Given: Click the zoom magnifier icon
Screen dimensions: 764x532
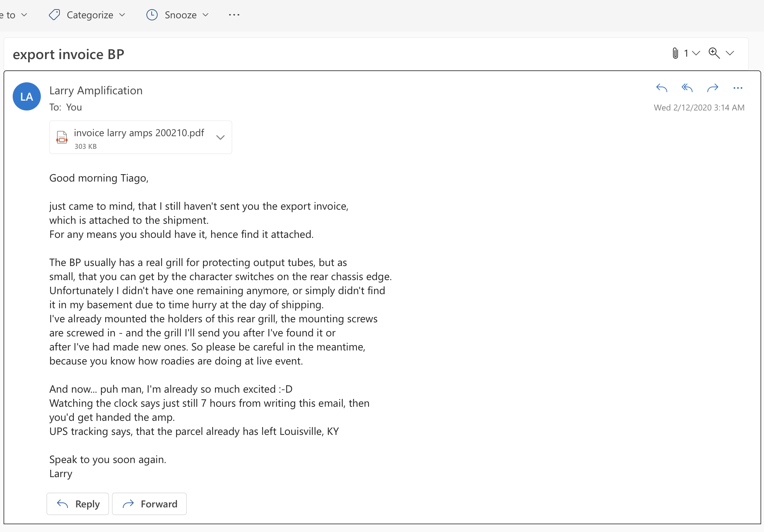Looking at the screenshot, I should 714,53.
